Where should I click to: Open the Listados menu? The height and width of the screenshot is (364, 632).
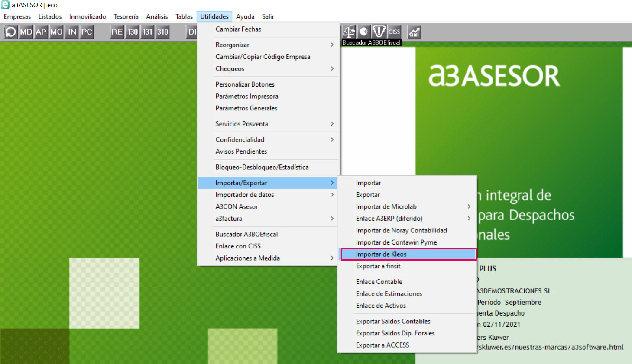point(50,16)
